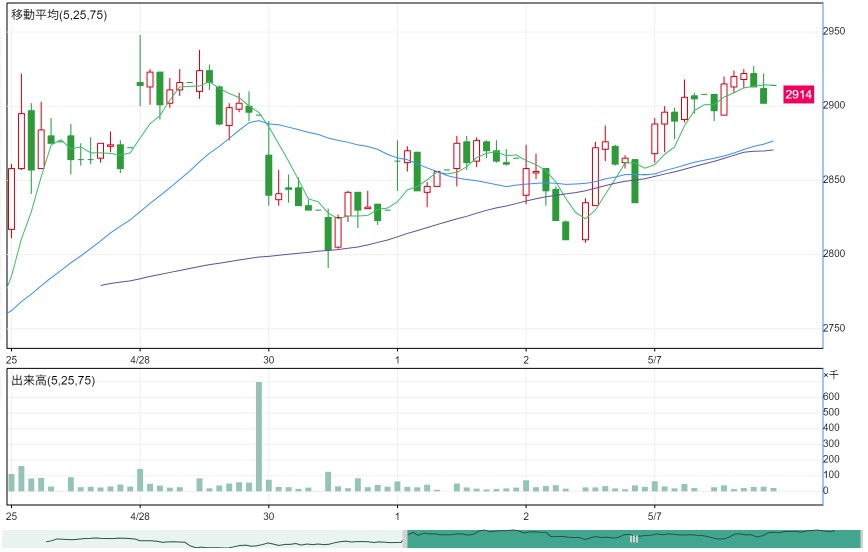Click the 30 date under the volume chart
Image resolution: width=868 pixels, height=552 pixels.
(x=268, y=516)
